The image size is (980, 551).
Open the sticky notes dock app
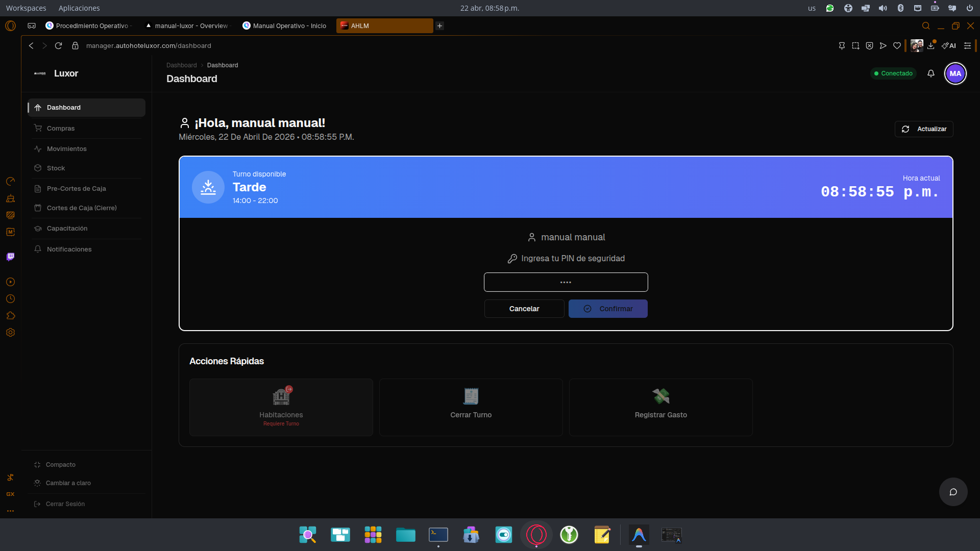(x=602, y=535)
